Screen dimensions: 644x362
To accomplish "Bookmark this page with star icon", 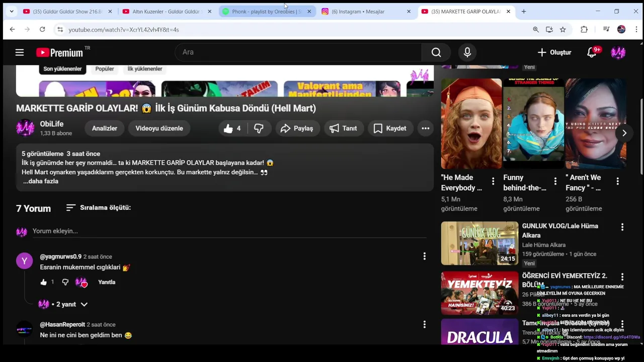I will (563, 30).
